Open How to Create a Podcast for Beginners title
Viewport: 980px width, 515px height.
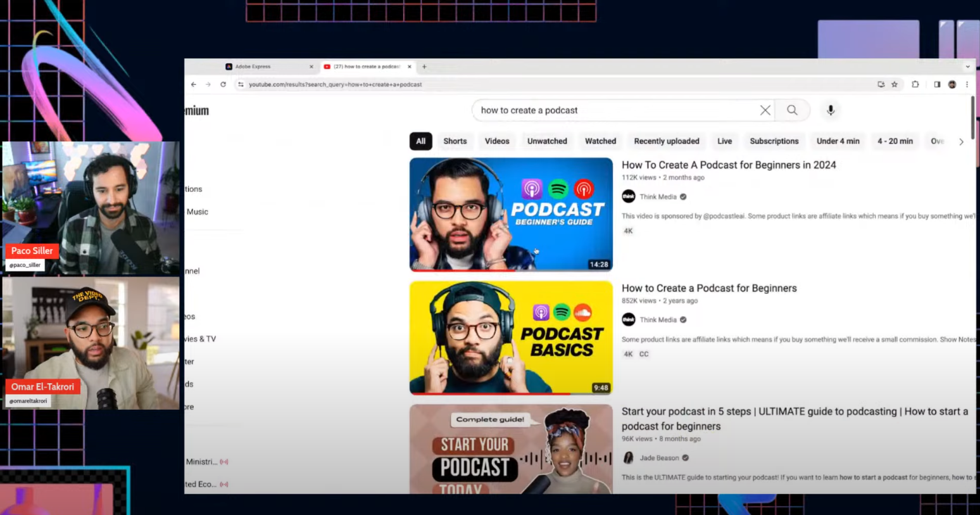coord(709,288)
